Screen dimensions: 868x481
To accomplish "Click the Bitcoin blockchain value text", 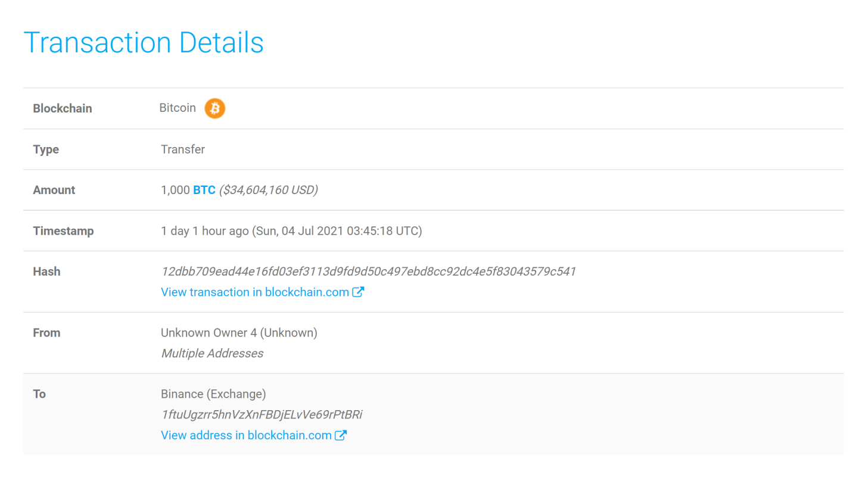I will point(178,108).
